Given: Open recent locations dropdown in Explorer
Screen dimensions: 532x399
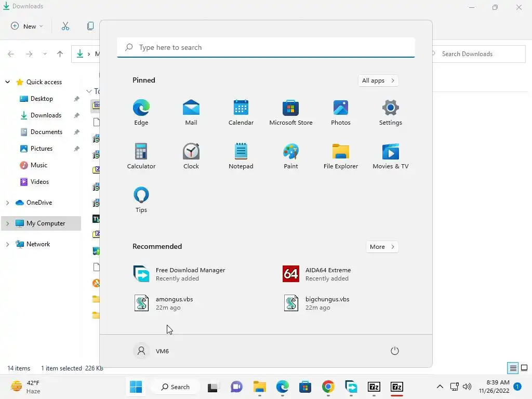Looking at the screenshot, I should [45, 54].
